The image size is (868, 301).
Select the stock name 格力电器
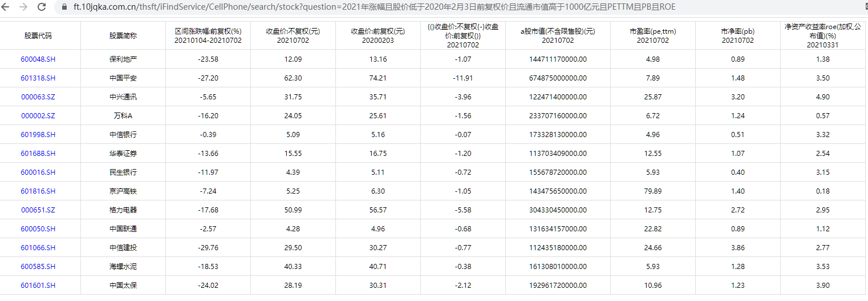(x=123, y=210)
